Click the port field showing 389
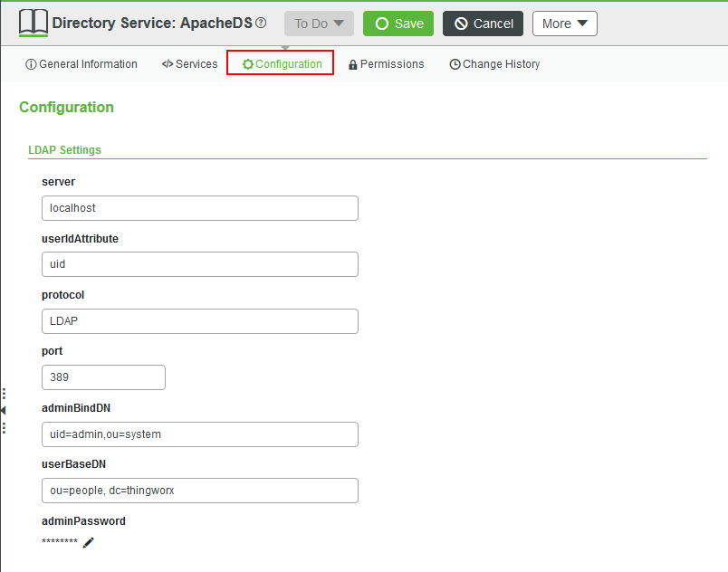This screenshot has height=572, width=728. [x=102, y=377]
